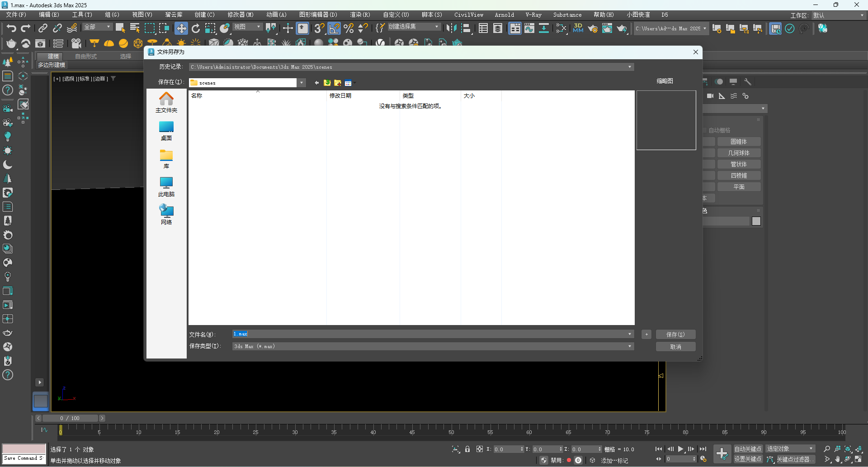
Task: Click the frame 50 mark on timeline
Action: click(451, 432)
